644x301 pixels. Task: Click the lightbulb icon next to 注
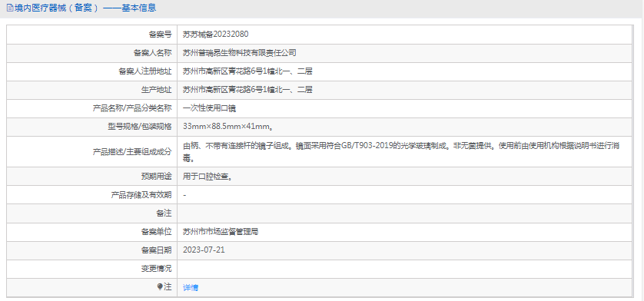[x=160, y=287]
